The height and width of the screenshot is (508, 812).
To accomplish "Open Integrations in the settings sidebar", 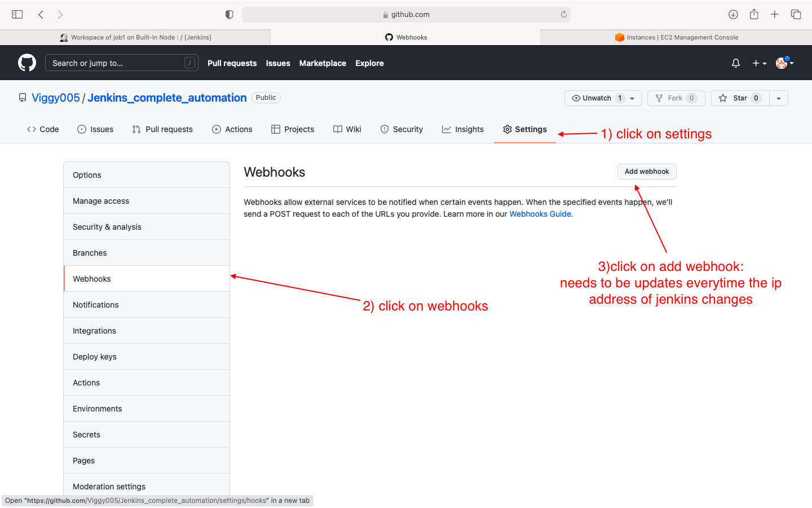I will (147, 331).
